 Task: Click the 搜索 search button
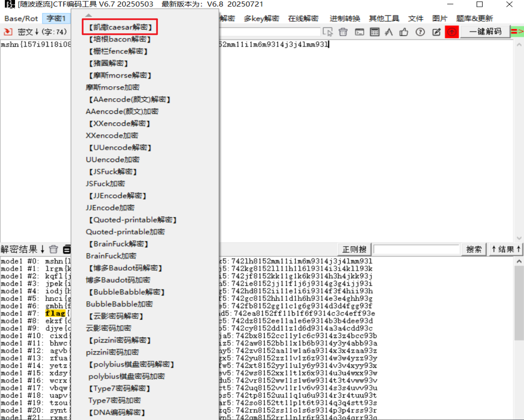(474, 249)
